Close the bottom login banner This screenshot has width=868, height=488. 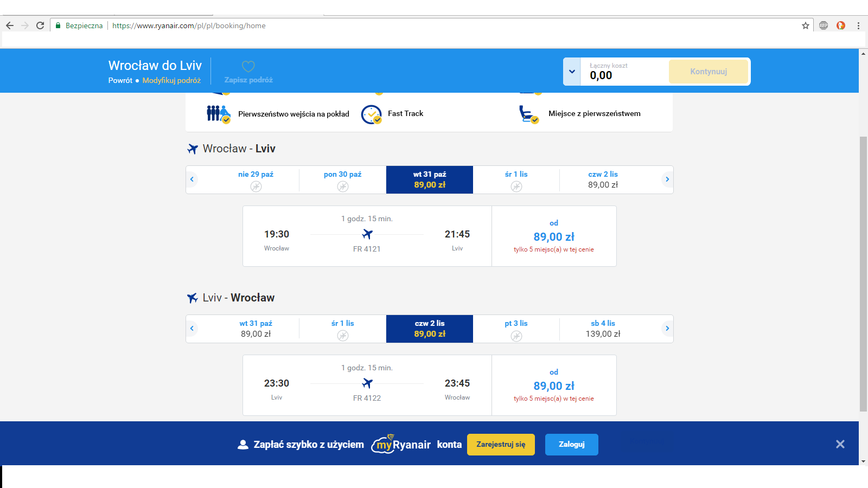click(840, 444)
